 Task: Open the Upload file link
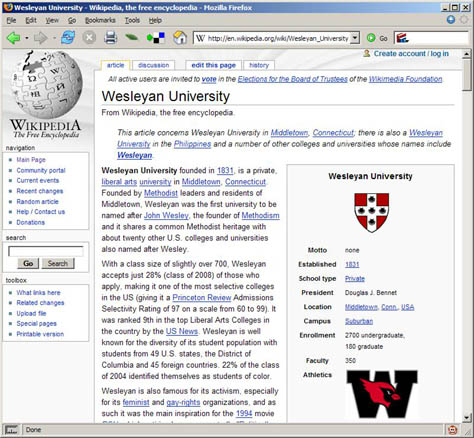point(31,313)
